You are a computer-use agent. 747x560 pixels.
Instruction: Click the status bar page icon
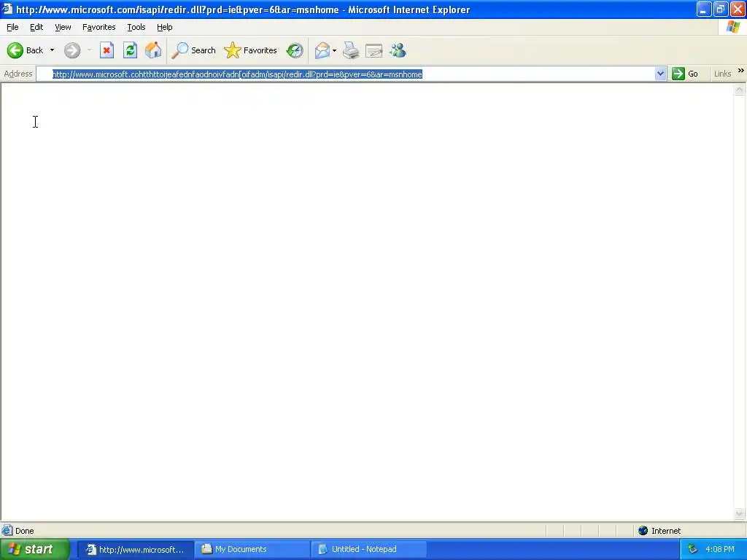[x=7, y=531]
